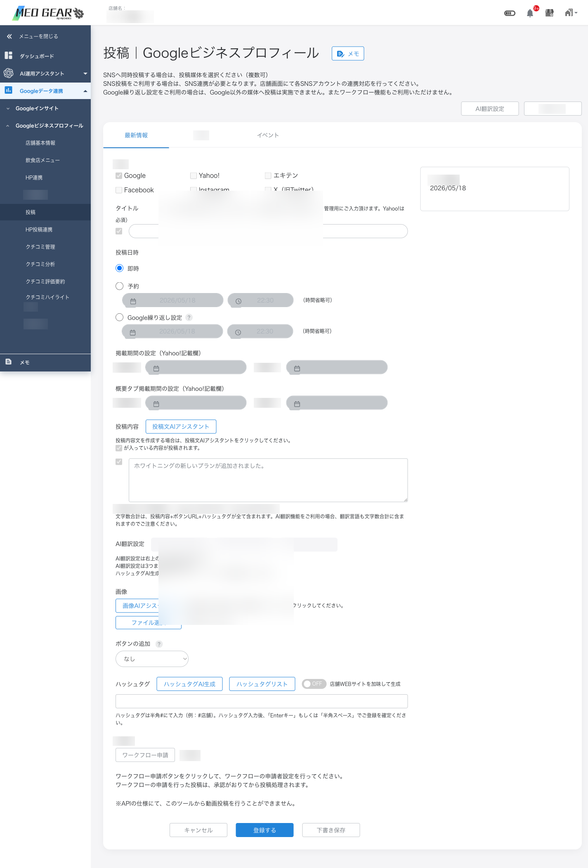Viewport: 588px width, 868px height.
Task: Click calendar icon in 概要タブ掲載期間 end date
Action: click(x=297, y=404)
